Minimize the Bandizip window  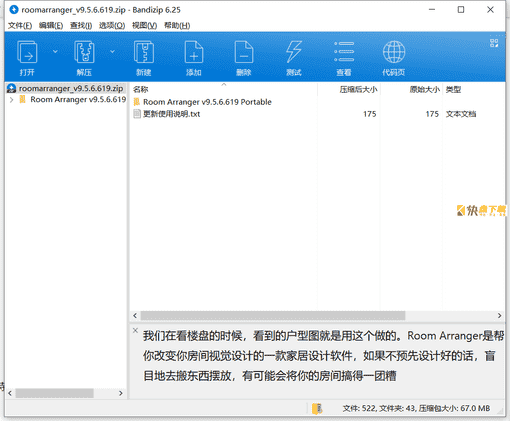[432, 10]
